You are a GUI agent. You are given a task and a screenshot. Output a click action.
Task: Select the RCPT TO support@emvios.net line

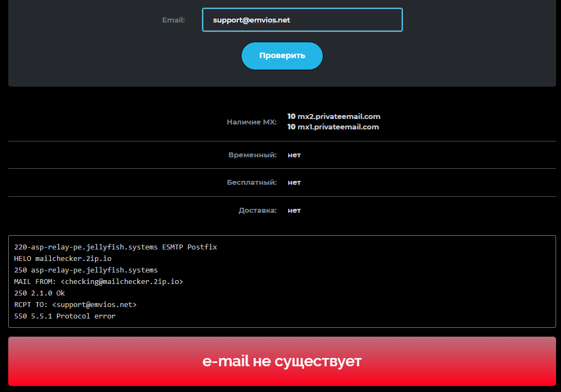tap(75, 304)
